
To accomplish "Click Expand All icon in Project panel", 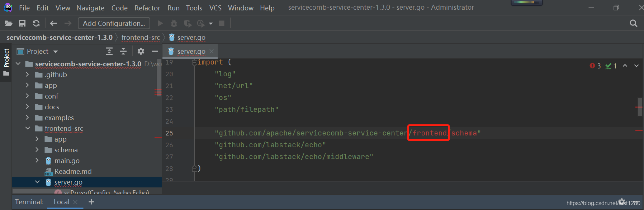I will coord(109,51).
